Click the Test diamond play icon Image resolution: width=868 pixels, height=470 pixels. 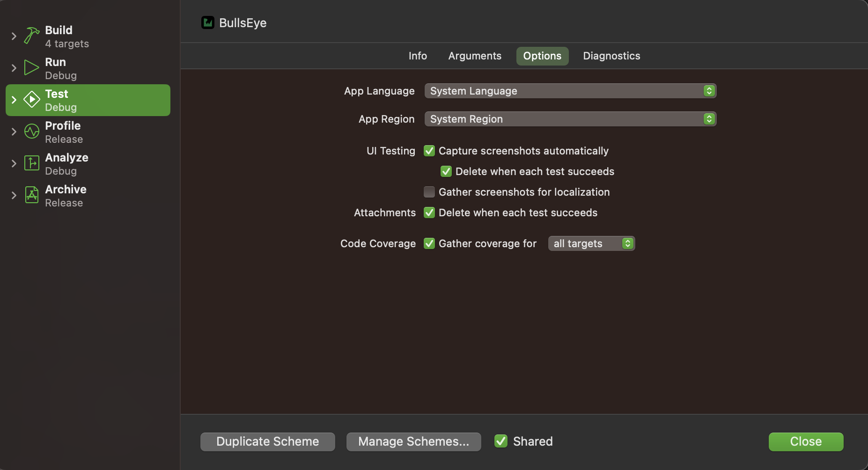[x=31, y=100]
